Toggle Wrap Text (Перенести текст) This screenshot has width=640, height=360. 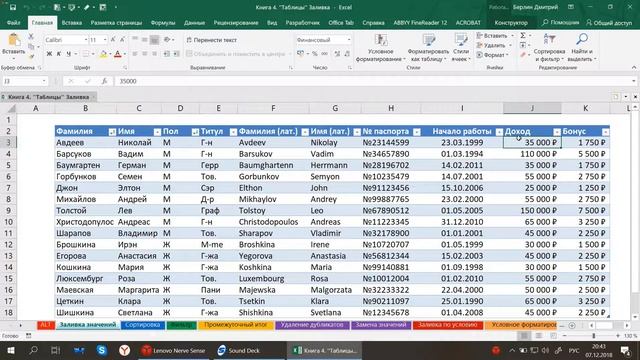pyautogui.click(x=211, y=40)
